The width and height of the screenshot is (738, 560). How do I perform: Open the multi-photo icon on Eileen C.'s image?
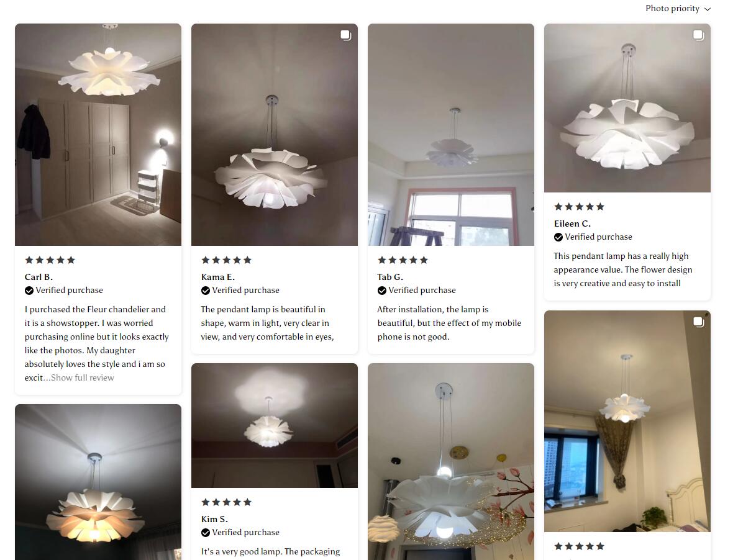click(x=698, y=35)
